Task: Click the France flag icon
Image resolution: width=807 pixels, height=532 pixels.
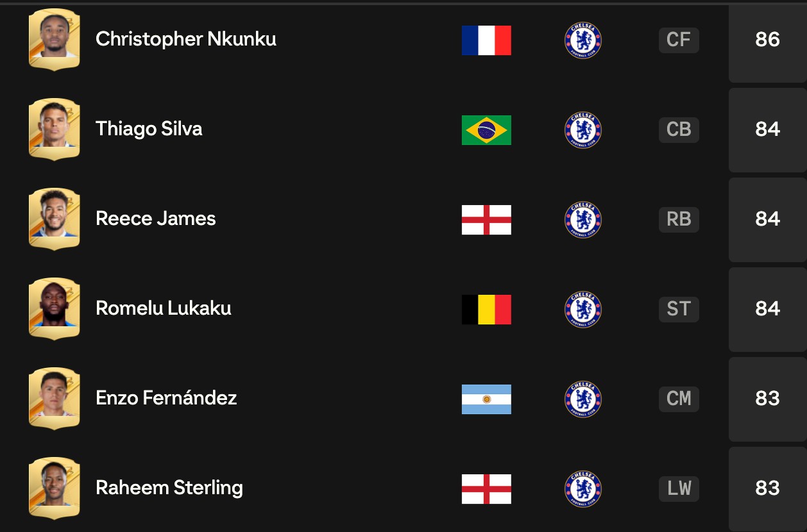Action: 486,40
